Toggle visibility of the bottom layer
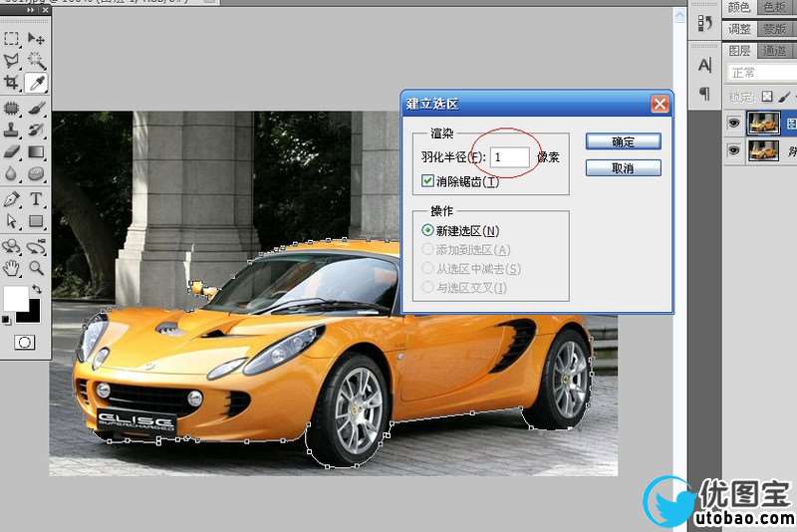797x532 pixels. point(734,150)
